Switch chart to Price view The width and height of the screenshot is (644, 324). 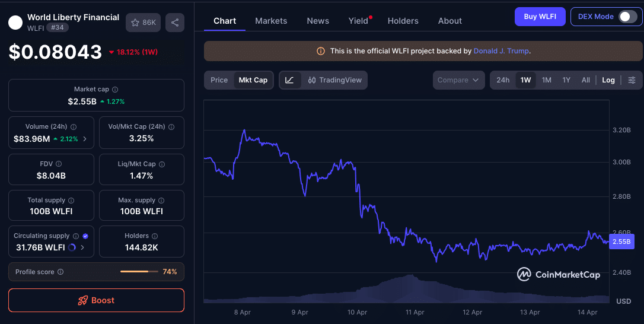click(x=219, y=80)
